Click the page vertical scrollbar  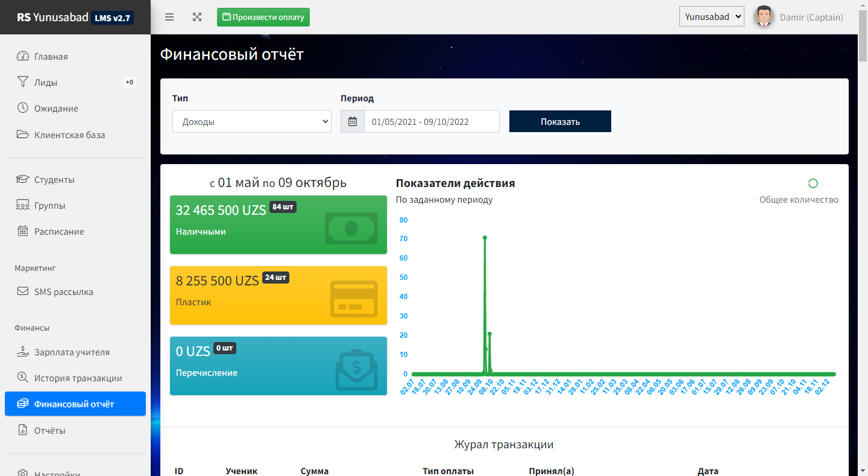(x=863, y=241)
